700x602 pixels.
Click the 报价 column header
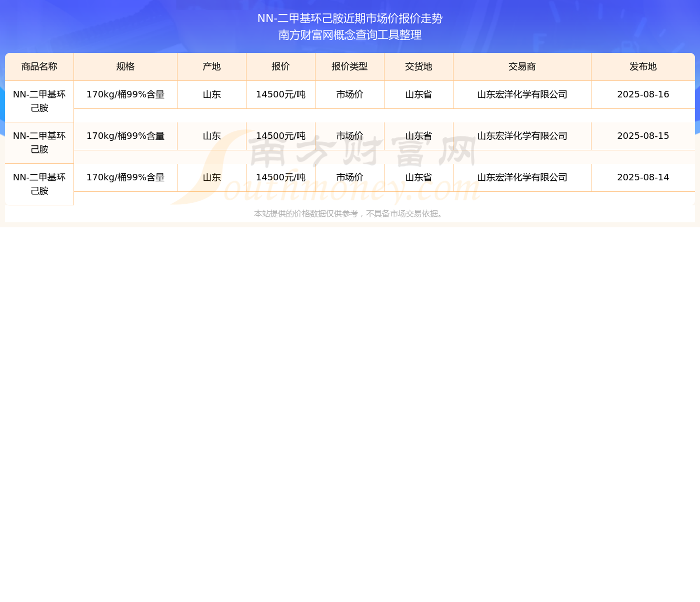[x=281, y=66]
